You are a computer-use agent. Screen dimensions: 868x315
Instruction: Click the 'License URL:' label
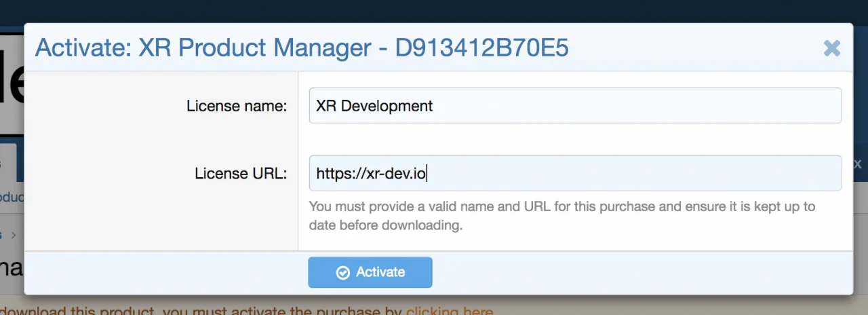pos(241,174)
